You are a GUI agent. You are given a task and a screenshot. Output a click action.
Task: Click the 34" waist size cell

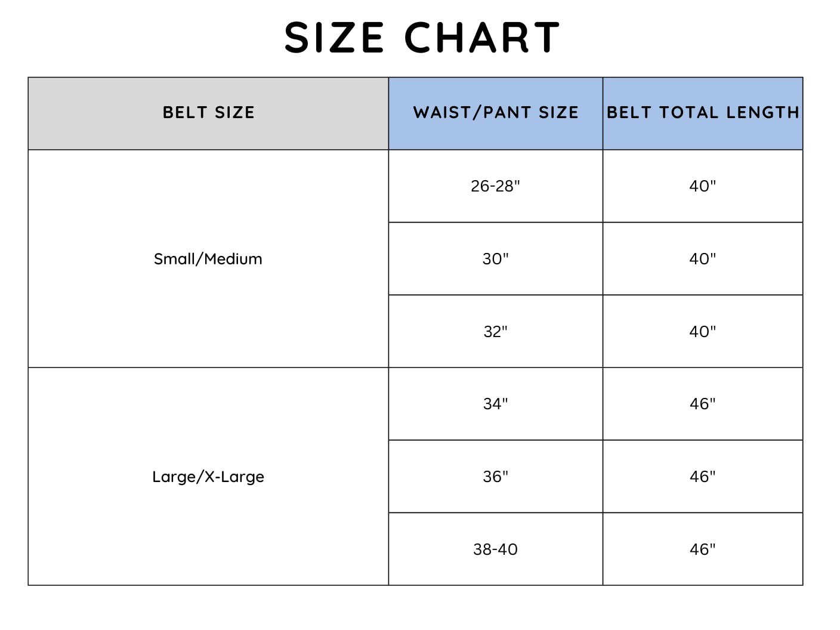pyautogui.click(x=495, y=404)
